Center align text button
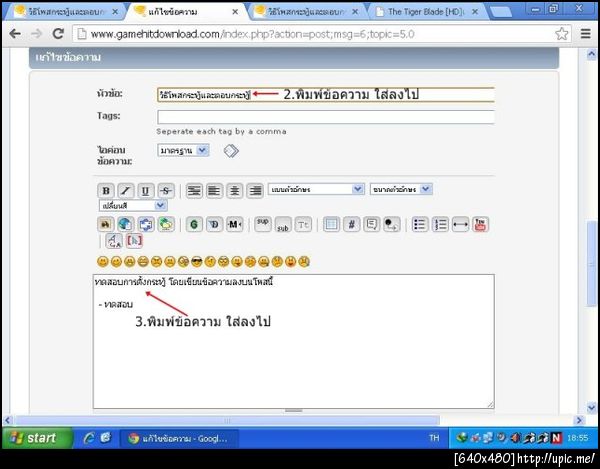This screenshot has width=600, height=469. 235,191
